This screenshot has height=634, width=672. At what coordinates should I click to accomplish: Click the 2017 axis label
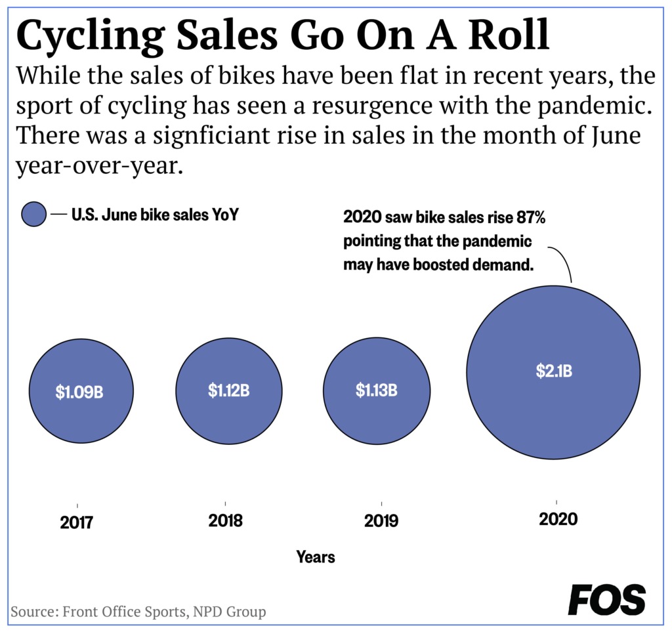pos(76,522)
